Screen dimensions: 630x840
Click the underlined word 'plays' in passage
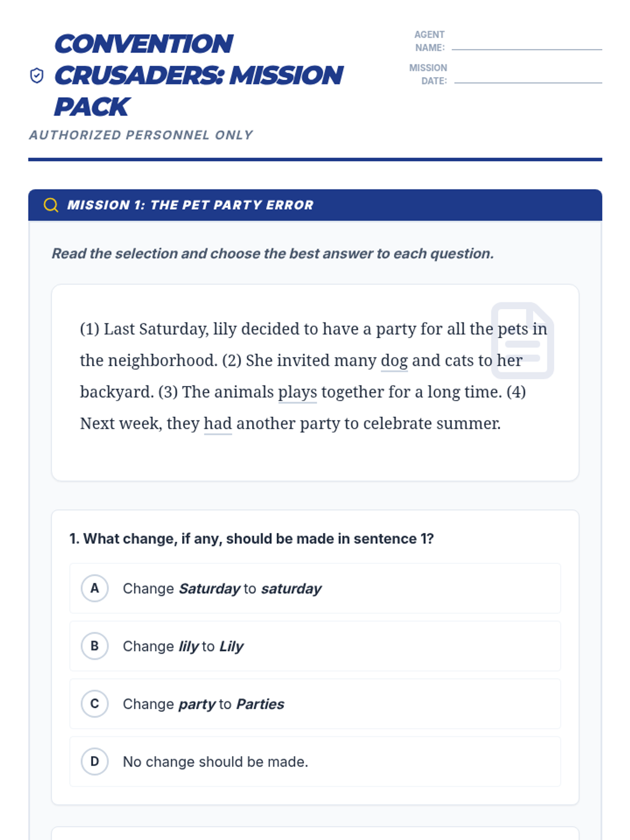click(297, 392)
